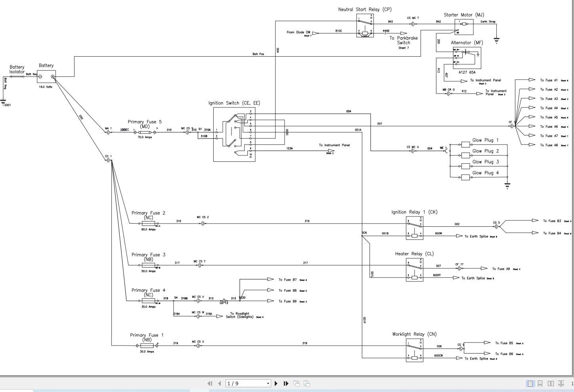Viewport: 574px width, 392px height.
Task: Select the next view icon
Action: (x=307, y=383)
